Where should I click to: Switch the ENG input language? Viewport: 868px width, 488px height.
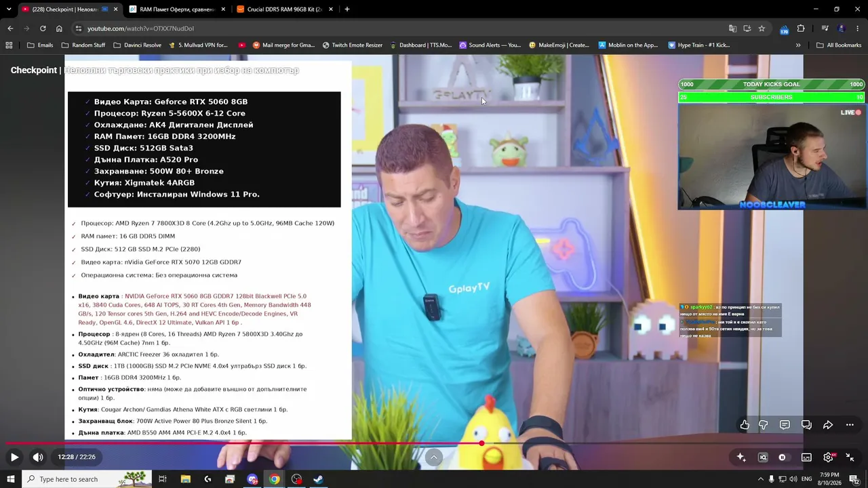(x=806, y=479)
